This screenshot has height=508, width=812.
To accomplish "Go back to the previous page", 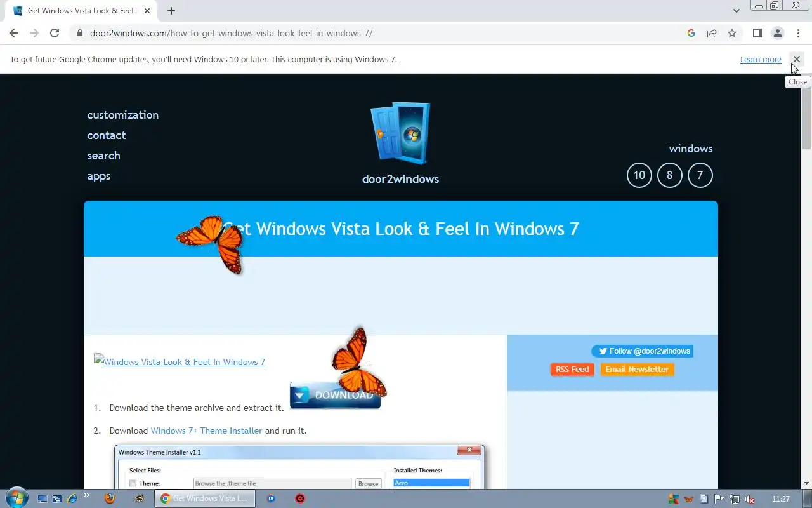I will 14,33.
